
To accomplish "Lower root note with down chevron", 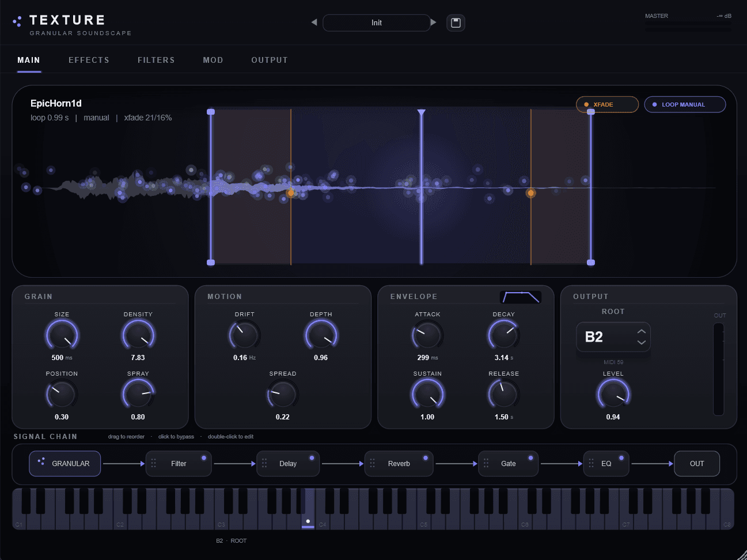I will tap(642, 342).
